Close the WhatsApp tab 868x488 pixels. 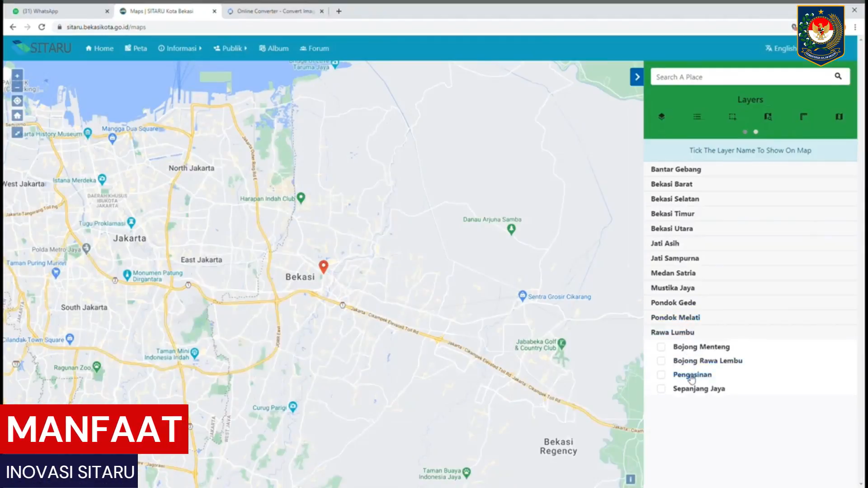click(107, 11)
